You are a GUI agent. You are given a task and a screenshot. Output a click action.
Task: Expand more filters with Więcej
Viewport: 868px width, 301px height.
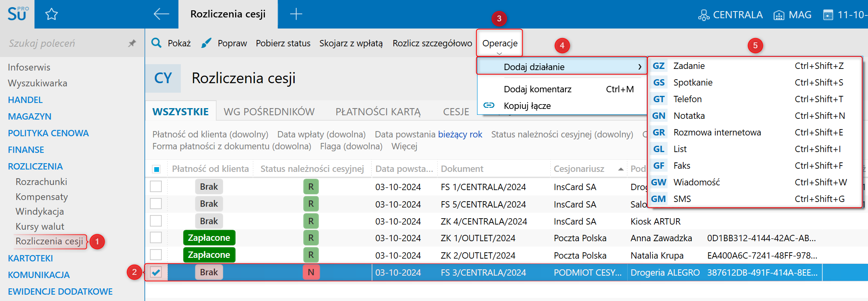coord(404,146)
